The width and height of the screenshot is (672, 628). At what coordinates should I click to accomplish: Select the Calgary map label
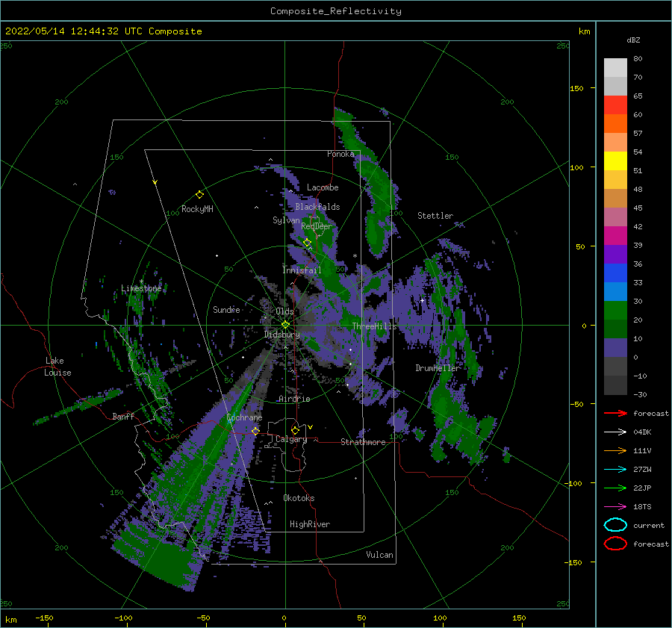291,439
